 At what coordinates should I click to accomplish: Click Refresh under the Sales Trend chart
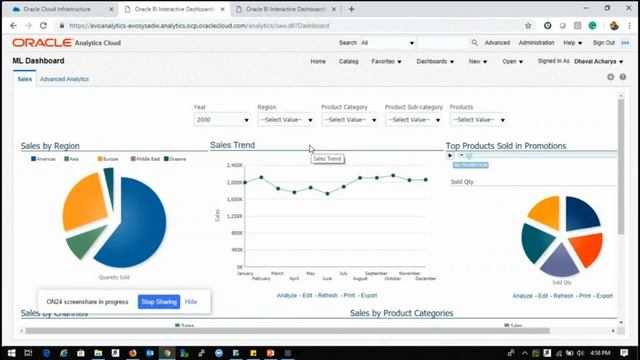click(x=327, y=296)
